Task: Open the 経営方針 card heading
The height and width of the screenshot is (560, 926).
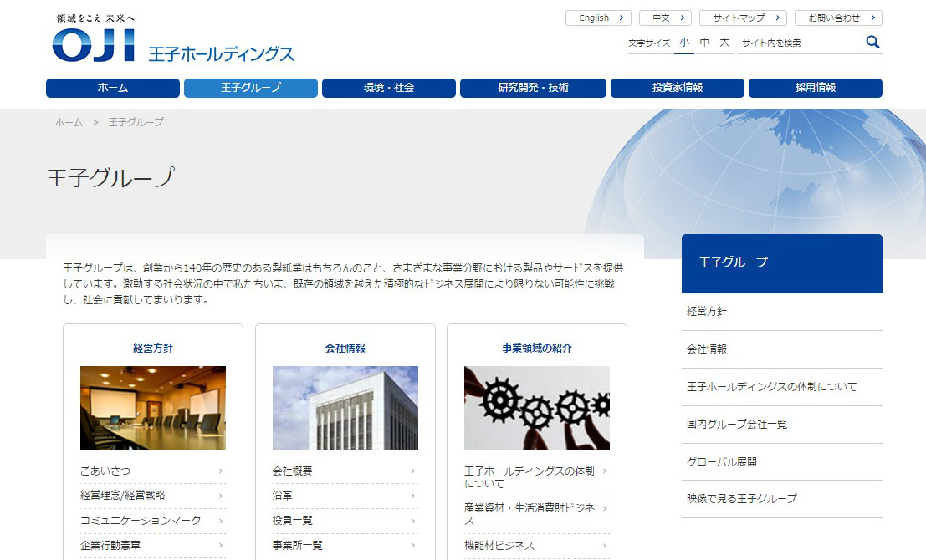Action: pyautogui.click(x=153, y=349)
